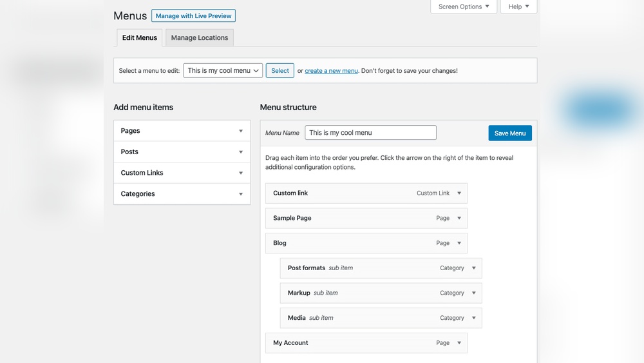Expand Custom link item settings arrow
The image size is (644, 363).
459,193
